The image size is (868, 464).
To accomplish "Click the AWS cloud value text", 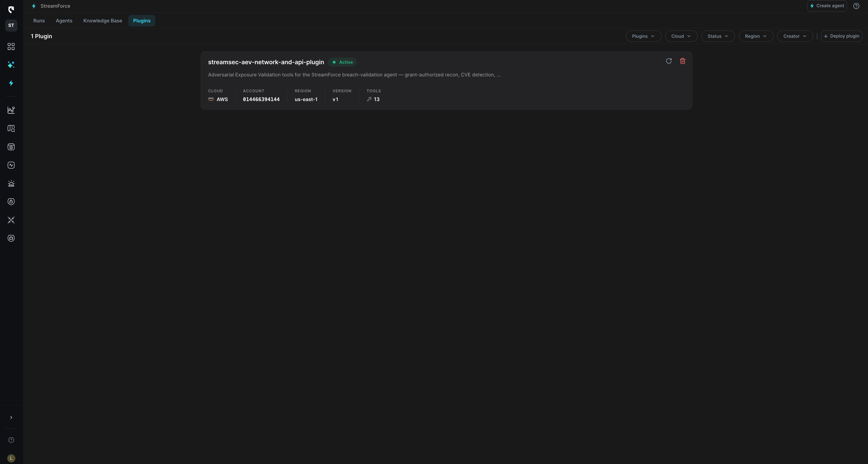I will (222, 99).
